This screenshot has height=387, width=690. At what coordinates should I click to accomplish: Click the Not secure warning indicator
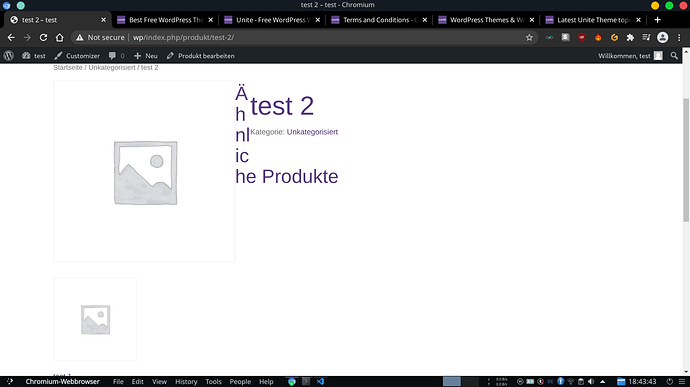(x=100, y=38)
